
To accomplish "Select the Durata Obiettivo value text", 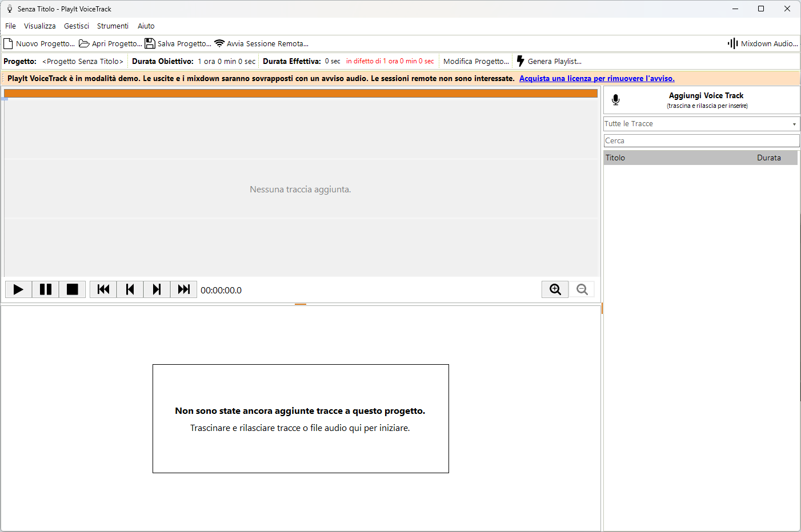I will tap(227, 61).
